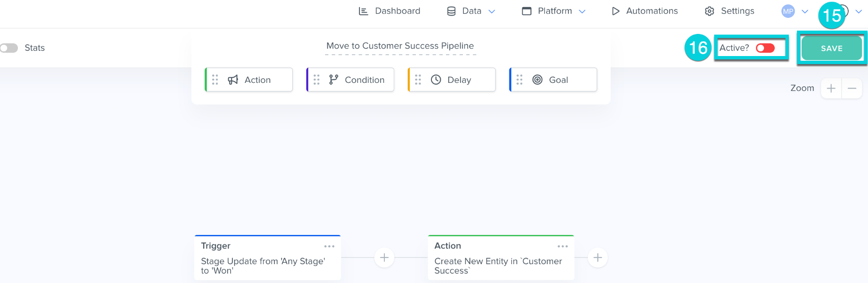Image resolution: width=868 pixels, height=283 pixels.
Task: Open the Action card three-dot menu
Action: tap(563, 246)
